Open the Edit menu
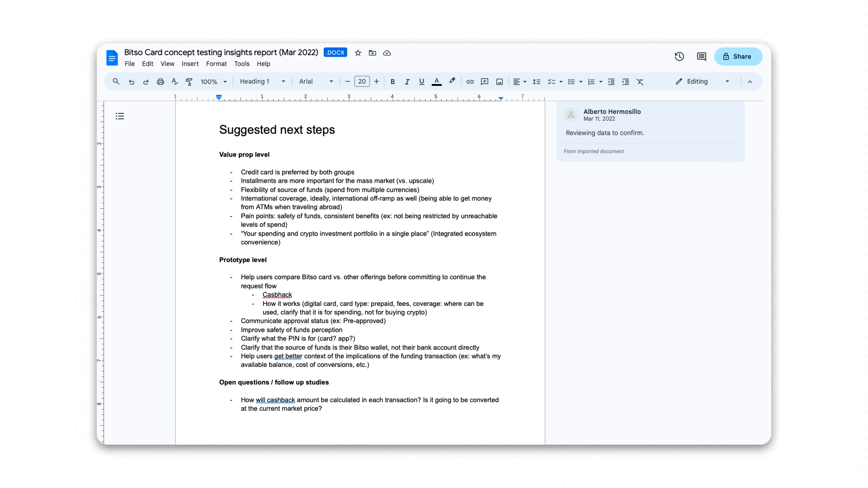Viewport: 868px width, 488px height. click(x=147, y=64)
